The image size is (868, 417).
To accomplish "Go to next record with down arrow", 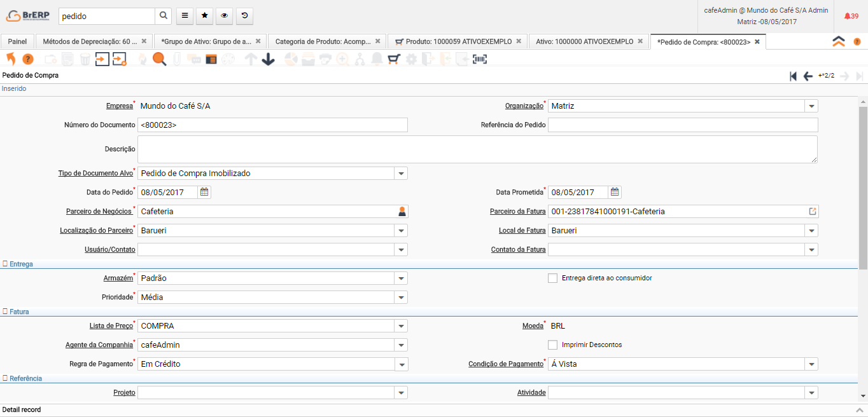I will [x=268, y=59].
